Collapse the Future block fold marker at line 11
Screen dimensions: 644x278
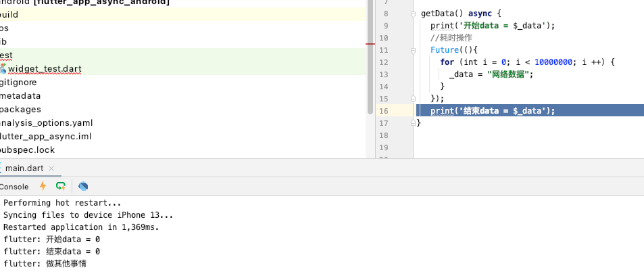click(x=413, y=50)
